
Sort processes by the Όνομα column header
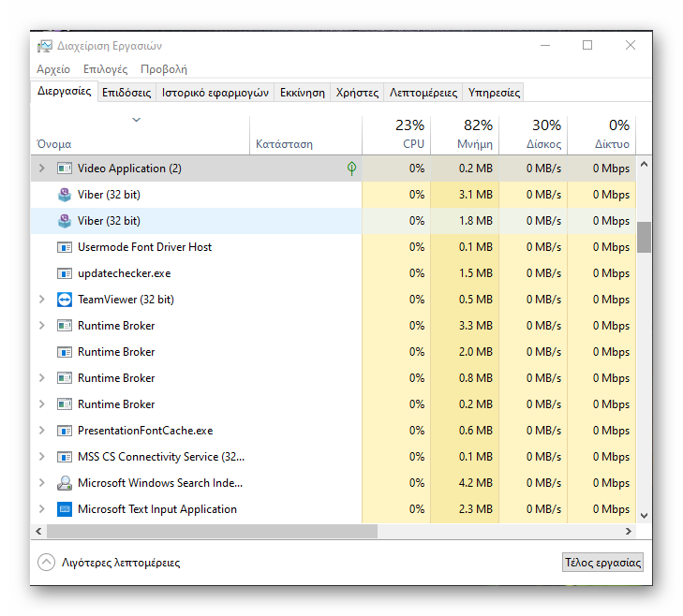tap(141, 135)
